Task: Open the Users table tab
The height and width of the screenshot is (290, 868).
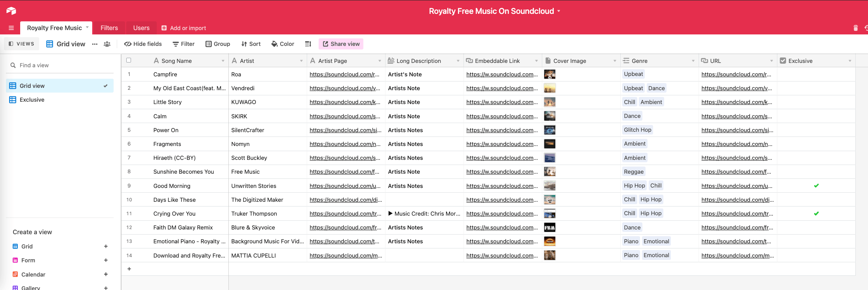Action: click(141, 28)
